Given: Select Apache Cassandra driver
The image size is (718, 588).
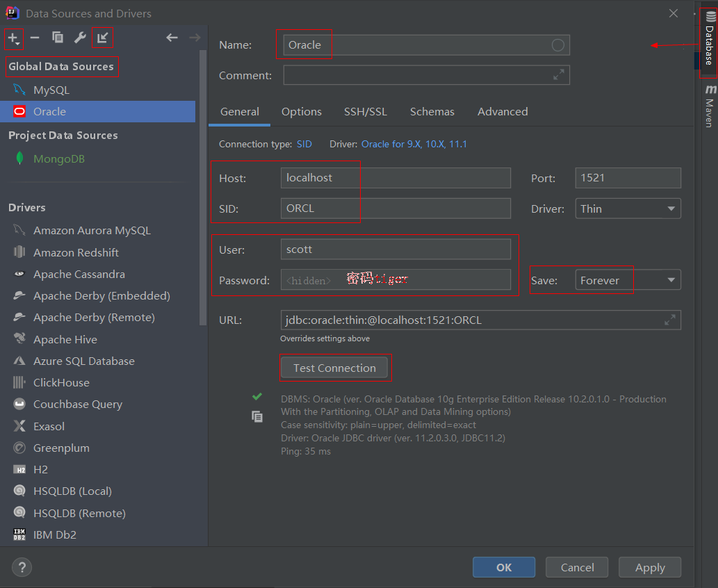Looking at the screenshot, I should click(97, 275).
